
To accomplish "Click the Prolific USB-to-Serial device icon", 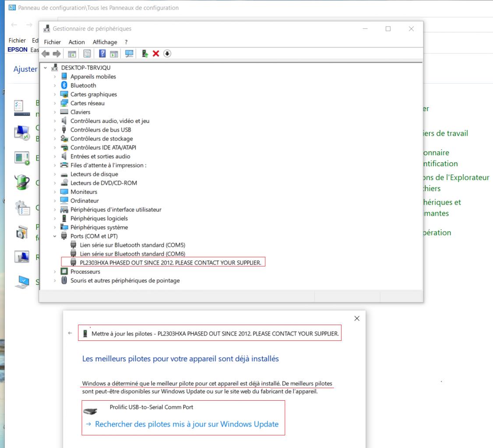I will click(90, 411).
